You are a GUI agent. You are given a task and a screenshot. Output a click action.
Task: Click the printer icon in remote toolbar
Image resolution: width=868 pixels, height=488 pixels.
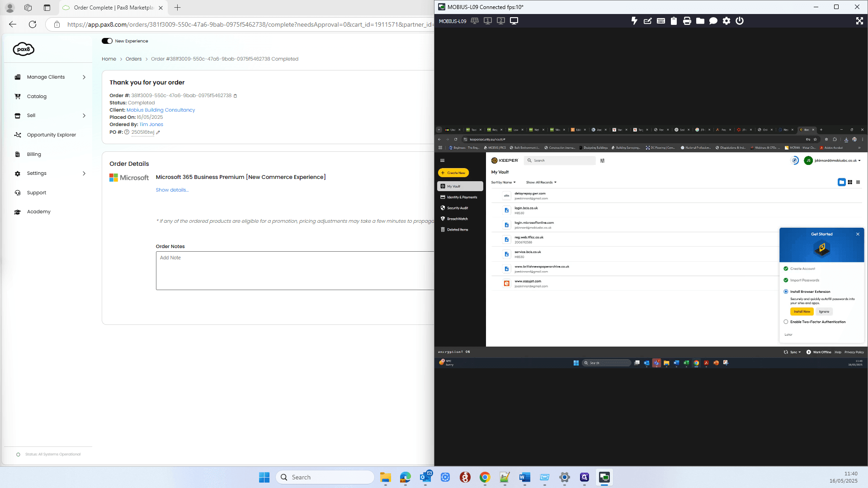(x=687, y=21)
